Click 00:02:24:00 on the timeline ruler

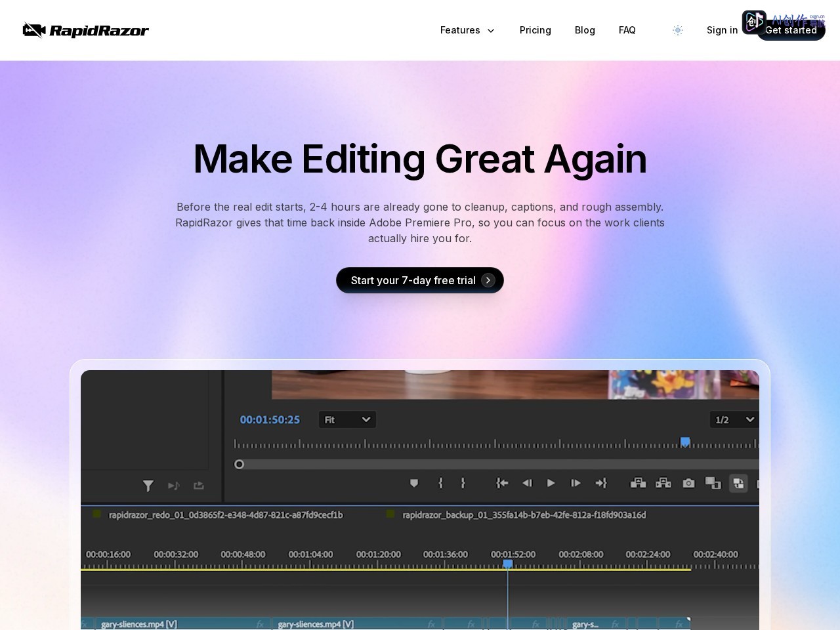pos(648,555)
